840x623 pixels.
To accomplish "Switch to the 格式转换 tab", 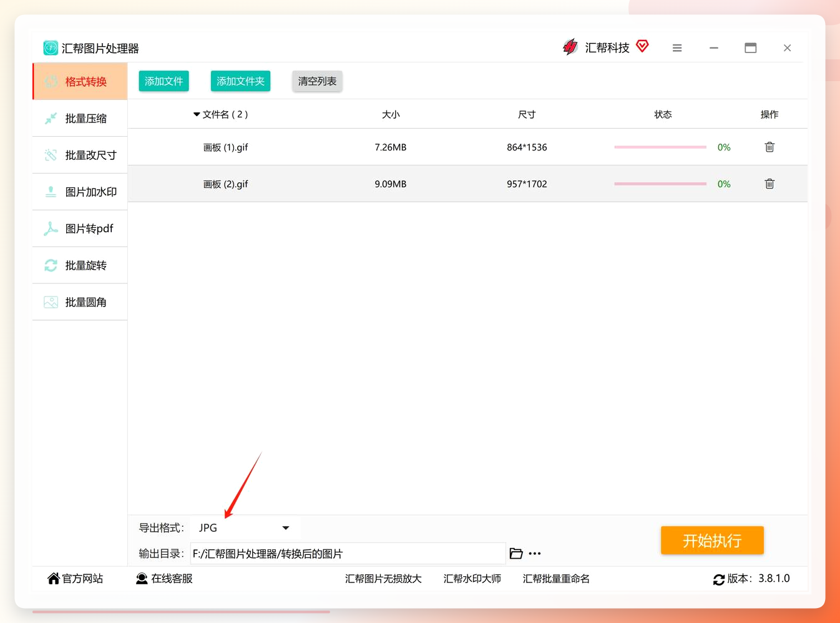I will tap(80, 81).
